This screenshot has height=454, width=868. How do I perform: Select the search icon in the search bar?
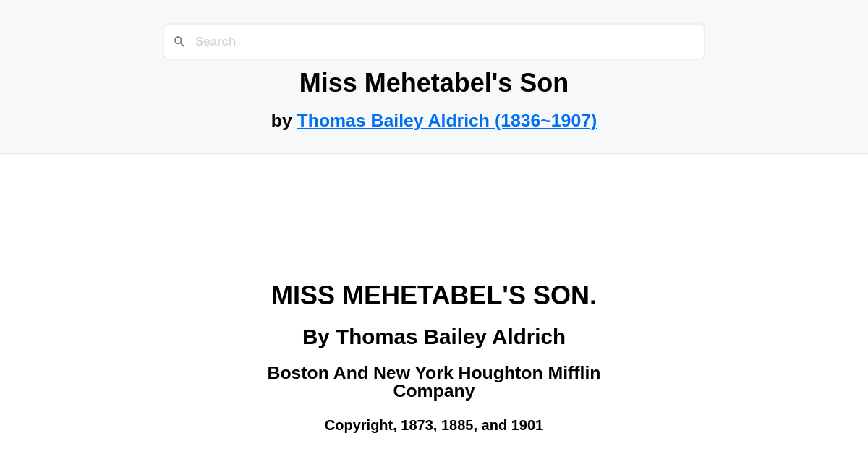[x=179, y=41]
